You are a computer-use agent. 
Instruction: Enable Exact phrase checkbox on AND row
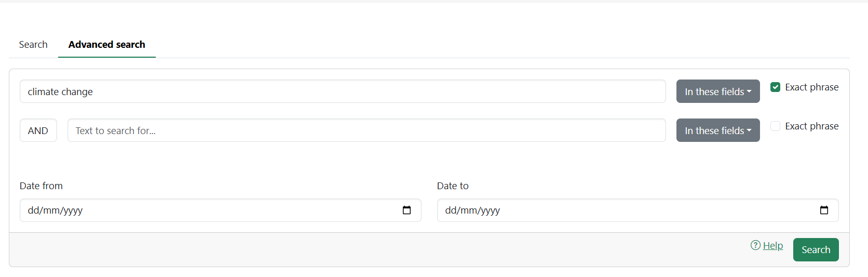point(775,126)
